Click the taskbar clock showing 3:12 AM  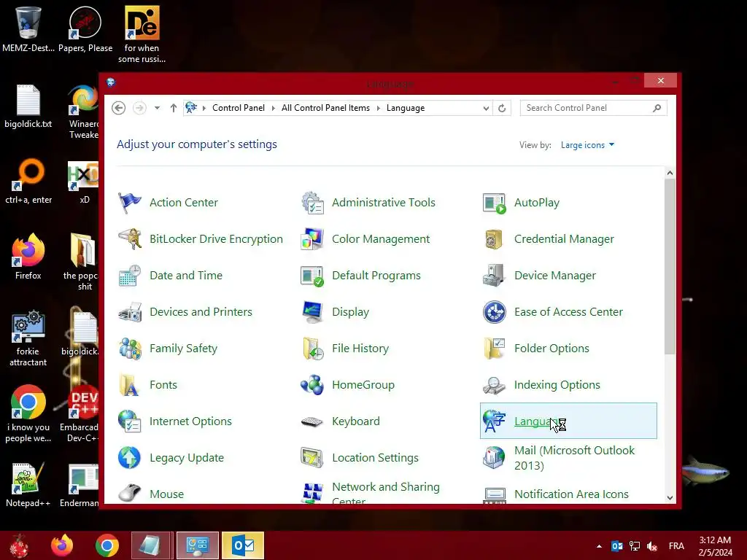pyautogui.click(x=715, y=546)
